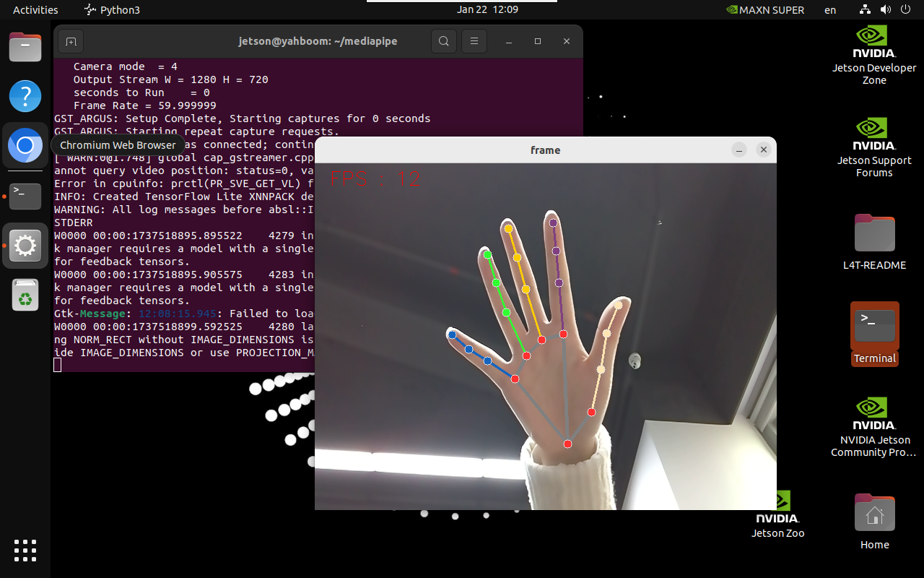This screenshot has width=924, height=578.
Task: Open the Home folder on desktop
Action: pos(874,522)
